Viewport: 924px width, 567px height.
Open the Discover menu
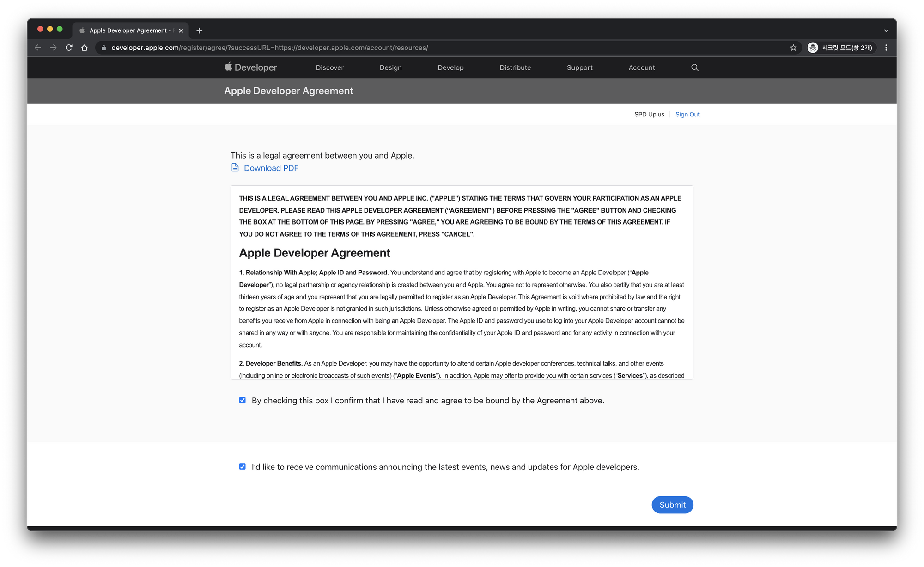[329, 67]
